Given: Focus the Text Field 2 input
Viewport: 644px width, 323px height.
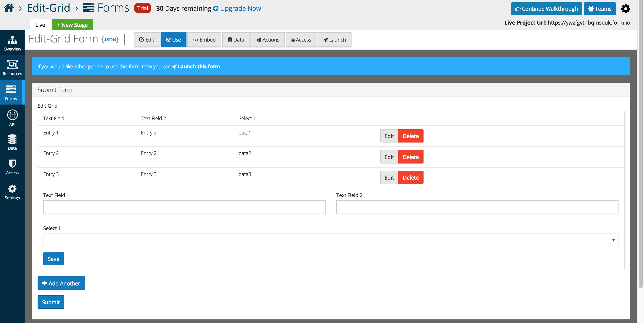Looking at the screenshot, I should 477,207.
